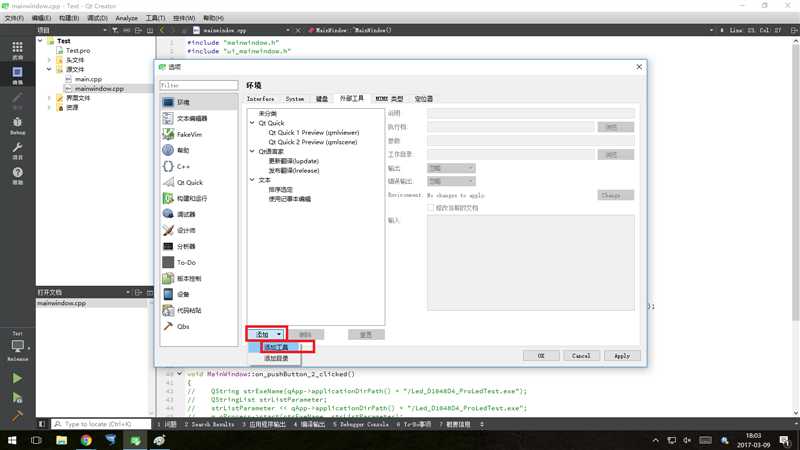Collapse the Test project root node

coord(40,41)
